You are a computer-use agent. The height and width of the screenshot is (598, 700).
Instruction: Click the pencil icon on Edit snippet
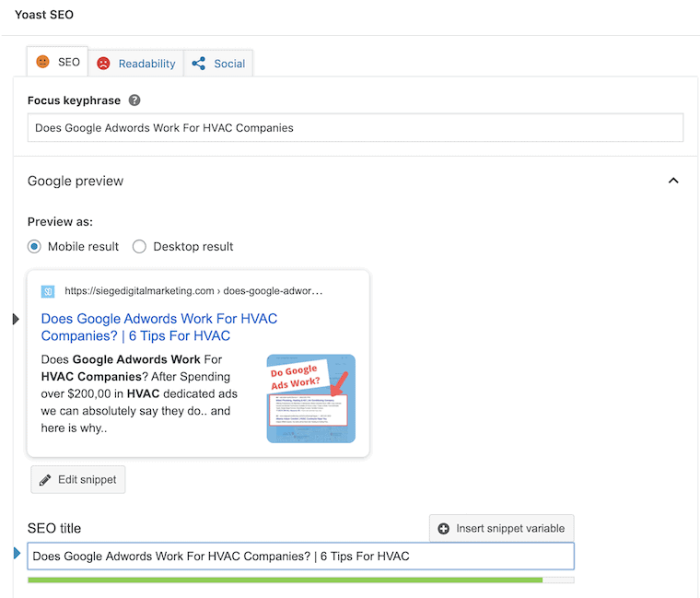pos(45,480)
